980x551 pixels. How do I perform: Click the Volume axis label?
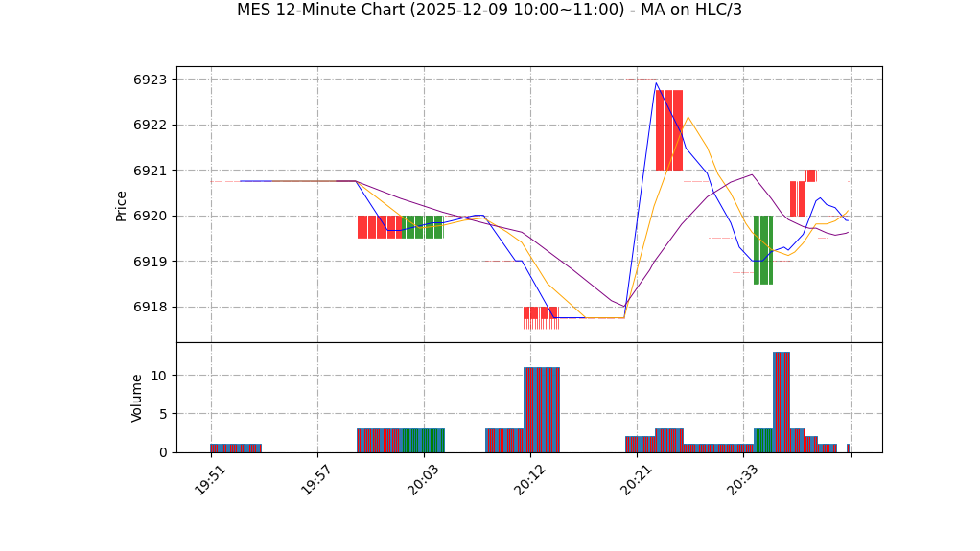coord(137,398)
